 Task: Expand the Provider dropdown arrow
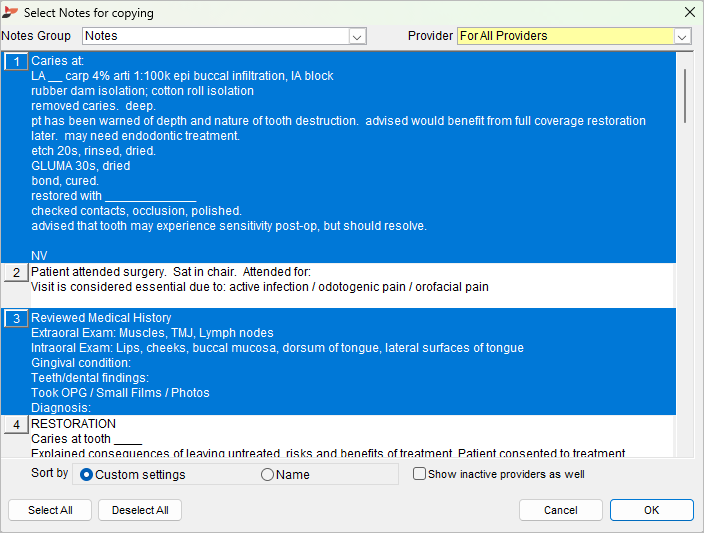tap(682, 36)
